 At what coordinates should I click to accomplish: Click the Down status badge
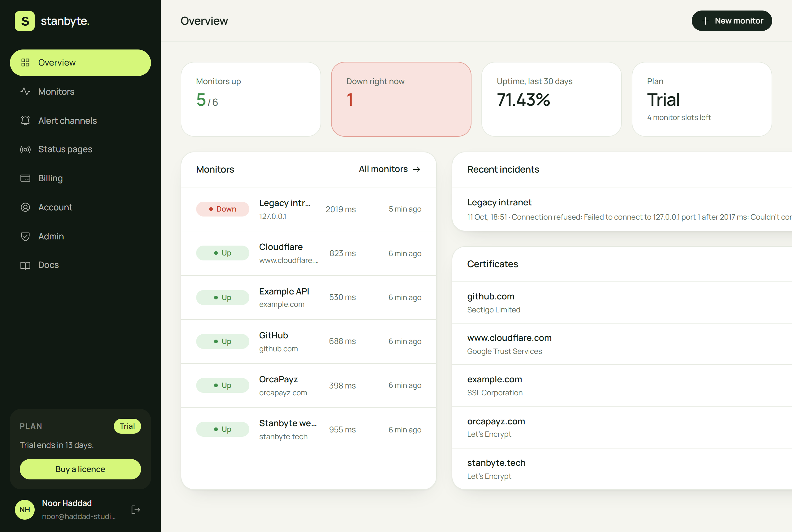coord(223,209)
